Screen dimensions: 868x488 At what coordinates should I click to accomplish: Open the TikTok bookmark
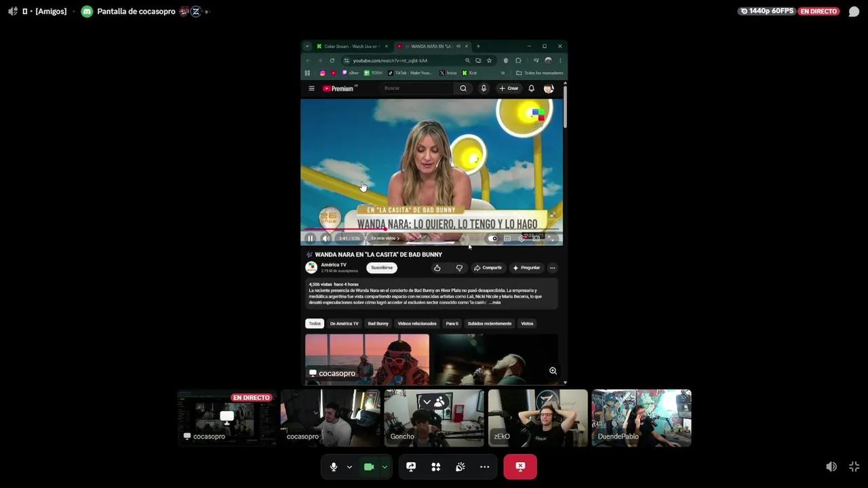pyautogui.click(x=410, y=73)
